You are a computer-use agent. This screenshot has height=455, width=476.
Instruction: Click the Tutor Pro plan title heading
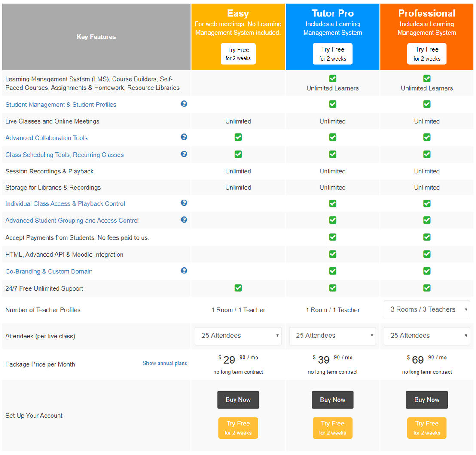point(333,13)
